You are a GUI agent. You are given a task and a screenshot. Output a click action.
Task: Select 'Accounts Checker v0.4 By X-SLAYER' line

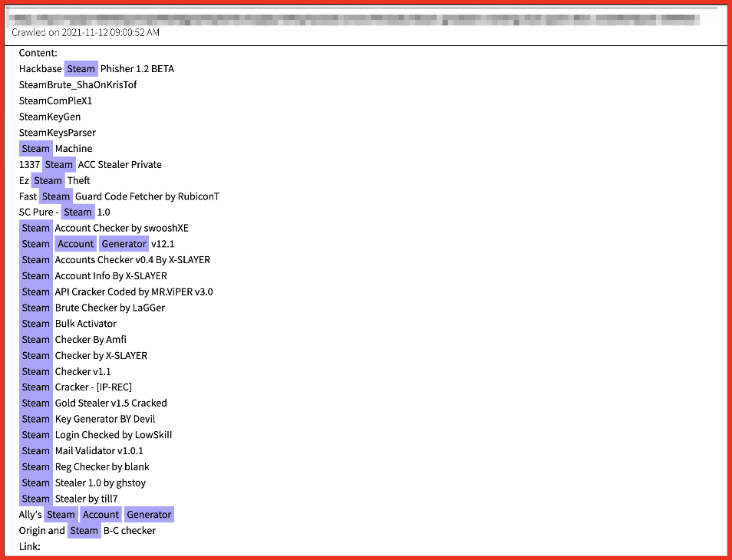click(133, 259)
